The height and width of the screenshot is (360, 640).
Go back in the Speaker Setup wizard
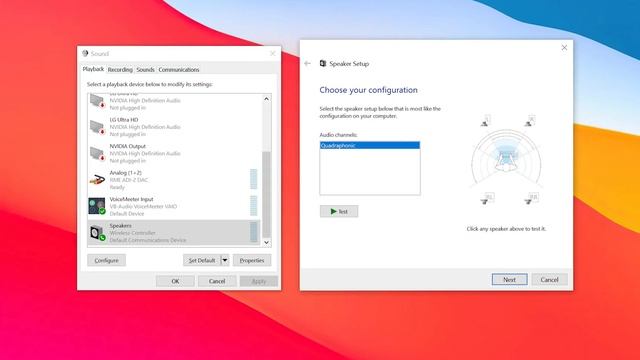[307, 63]
